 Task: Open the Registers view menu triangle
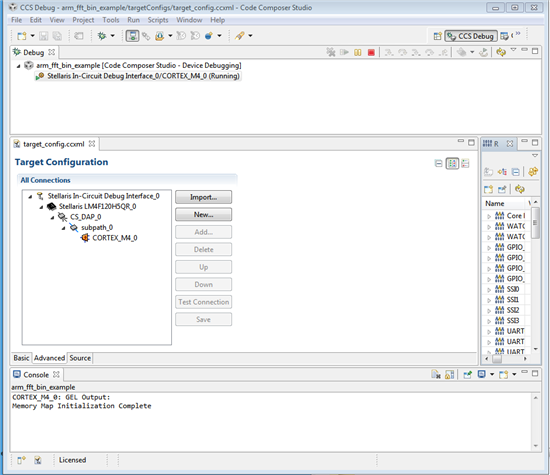[535, 155]
